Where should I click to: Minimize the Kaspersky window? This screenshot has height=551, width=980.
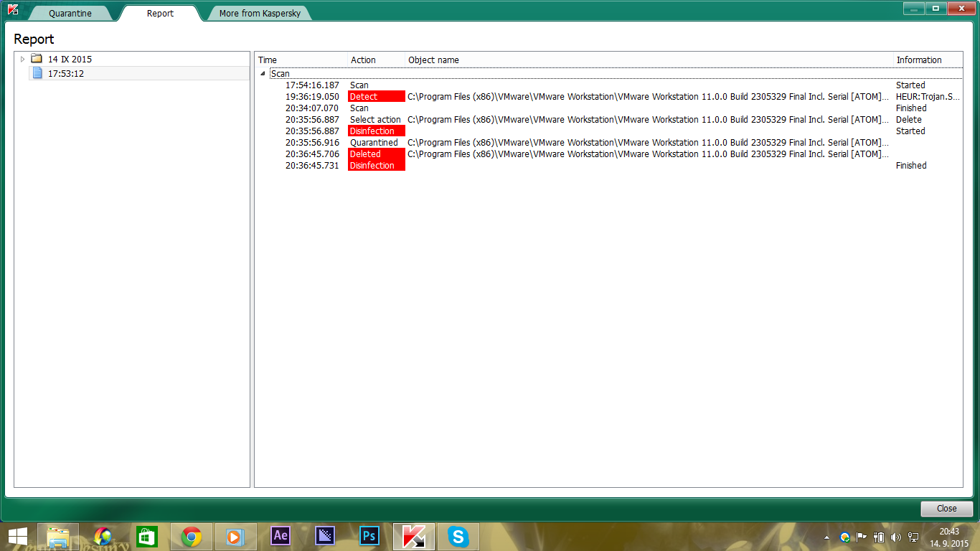pos(913,9)
